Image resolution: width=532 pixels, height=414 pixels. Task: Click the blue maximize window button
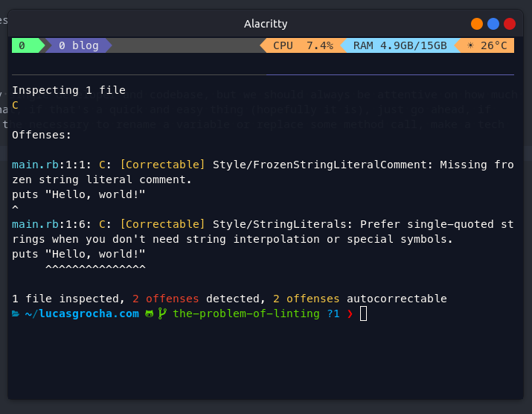(493, 24)
